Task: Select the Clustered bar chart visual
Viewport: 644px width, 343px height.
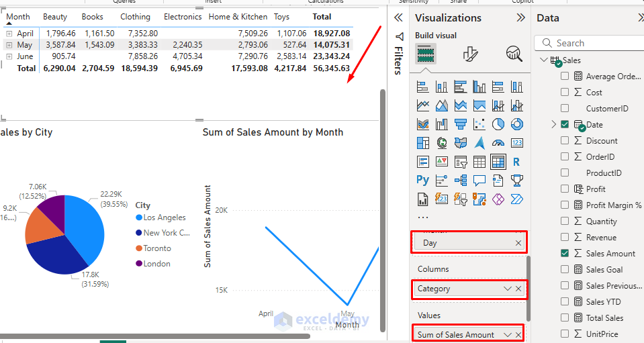Action: tap(461, 87)
